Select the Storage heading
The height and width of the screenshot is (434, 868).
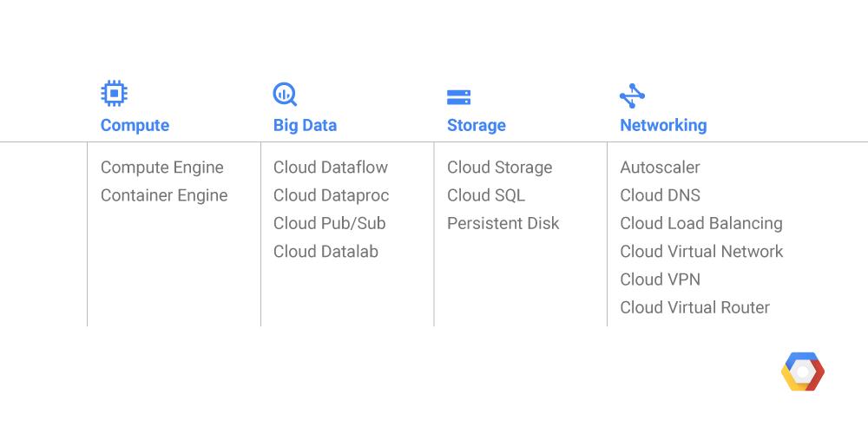pos(476,125)
